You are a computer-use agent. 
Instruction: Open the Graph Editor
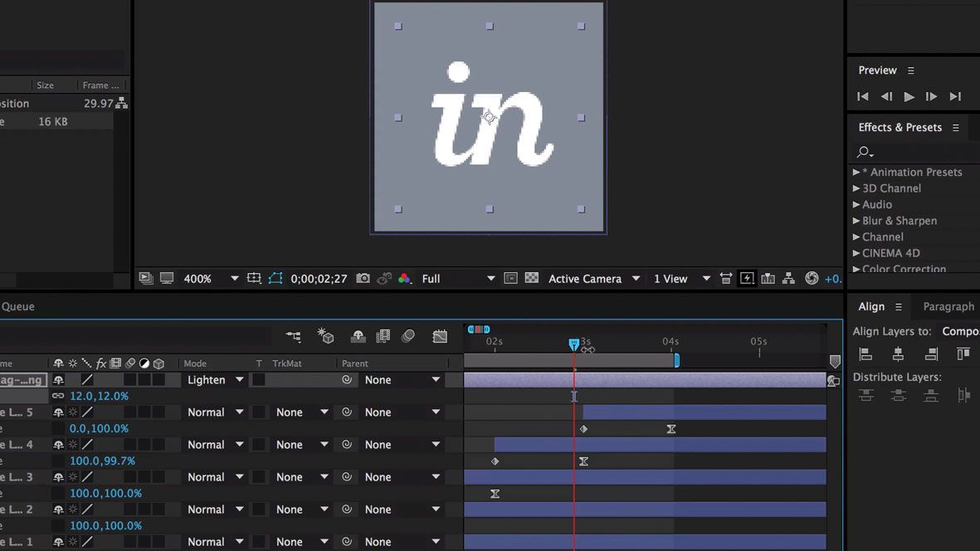pos(440,336)
